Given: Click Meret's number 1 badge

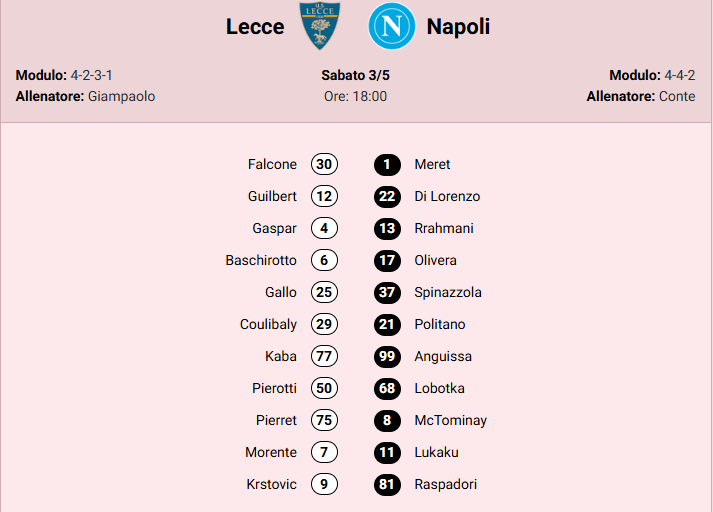Looking at the screenshot, I should (x=387, y=164).
